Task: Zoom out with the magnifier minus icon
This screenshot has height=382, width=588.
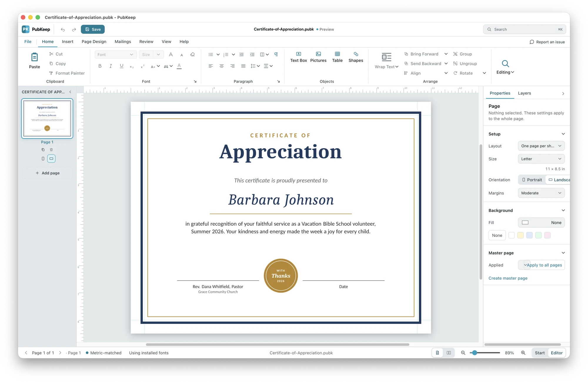Action: pyautogui.click(x=463, y=353)
